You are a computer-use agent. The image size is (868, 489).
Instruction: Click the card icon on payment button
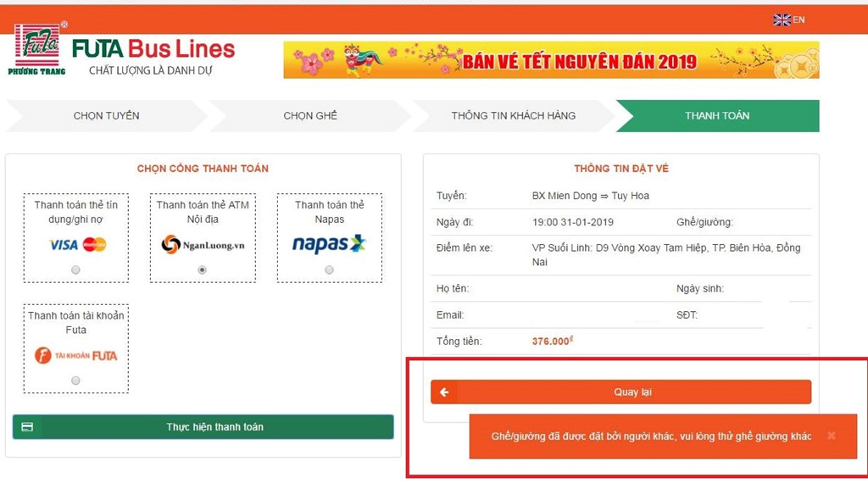coord(27,426)
